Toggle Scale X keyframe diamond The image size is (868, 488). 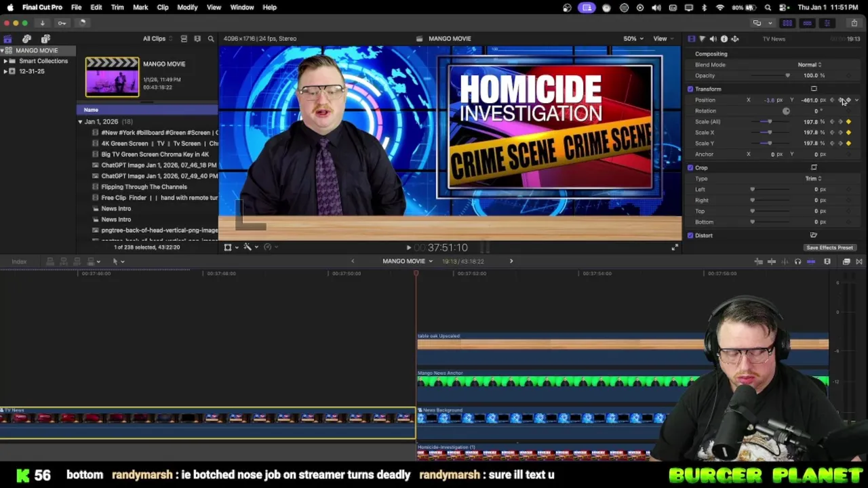[x=848, y=133]
